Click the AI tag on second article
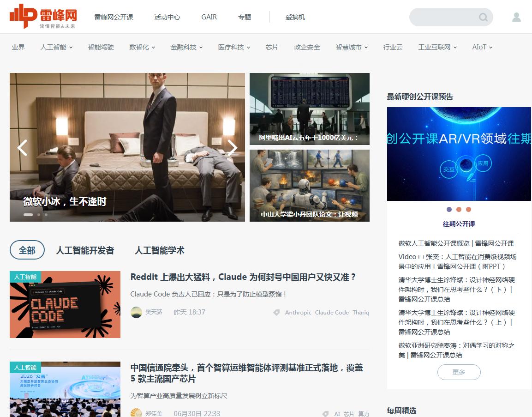The height and width of the screenshot is (417, 532). (x=337, y=414)
